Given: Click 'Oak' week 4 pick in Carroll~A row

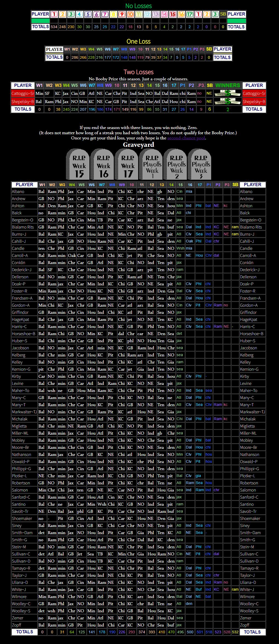Looking at the screenshot, I should 72,256.
